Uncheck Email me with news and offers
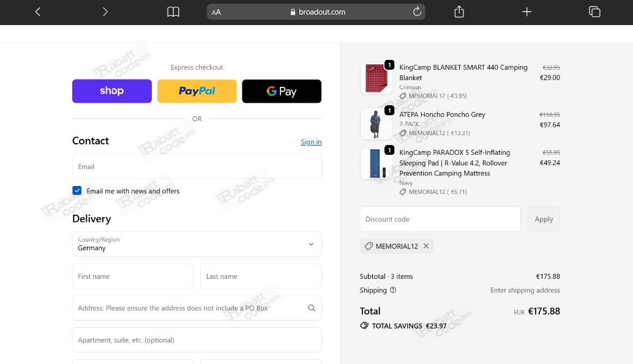The height and width of the screenshot is (364, 633). click(x=77, y=190)
